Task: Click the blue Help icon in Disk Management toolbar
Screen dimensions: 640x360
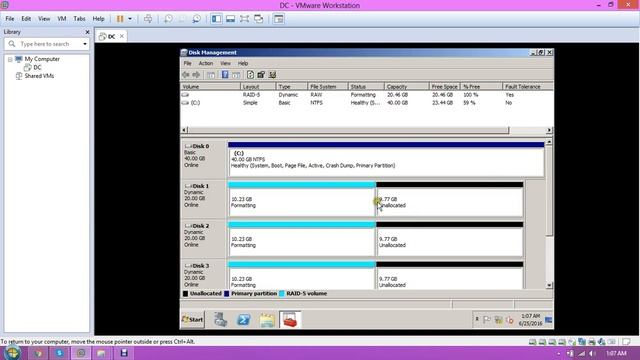Action: 225,75
